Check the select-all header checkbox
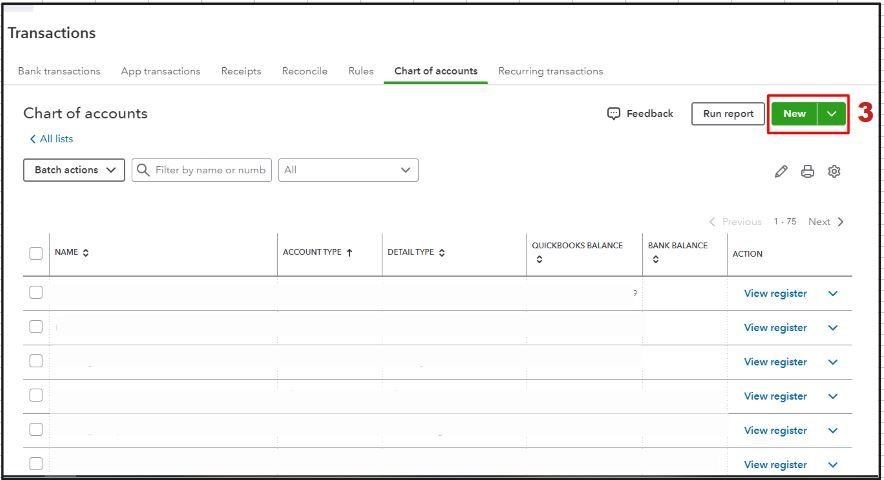Viewport: 884px width, 480px height. click(x=36, y=253)
